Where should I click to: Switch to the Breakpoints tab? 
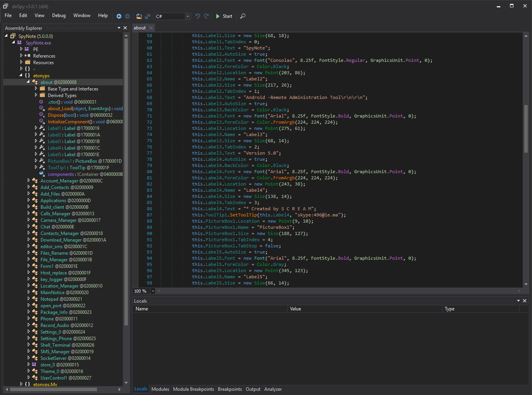[x=230, y=389]
